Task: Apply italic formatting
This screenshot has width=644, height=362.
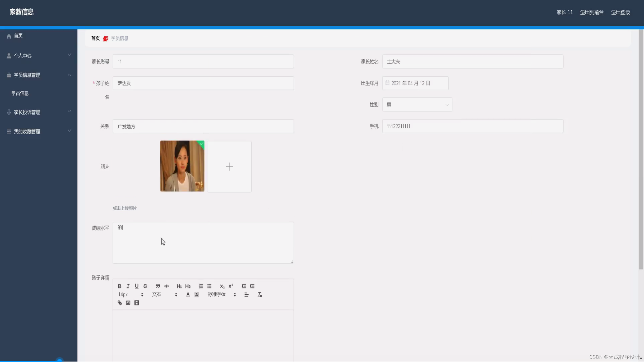Action: coord(128,286)
